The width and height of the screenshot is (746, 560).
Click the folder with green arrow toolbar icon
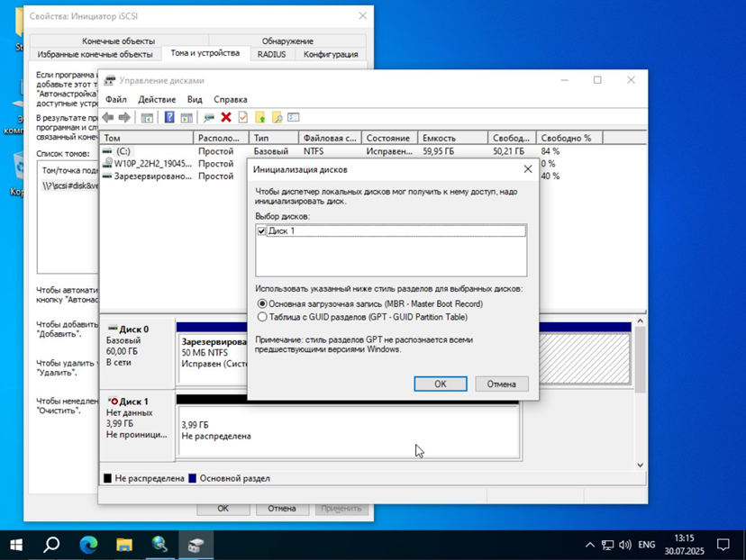click(x=259, y=117)
